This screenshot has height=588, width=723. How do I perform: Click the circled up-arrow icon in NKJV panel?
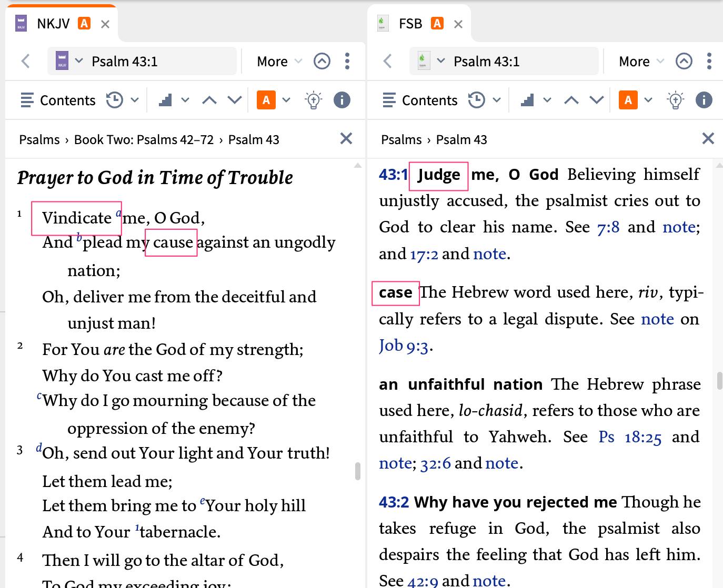322,62
